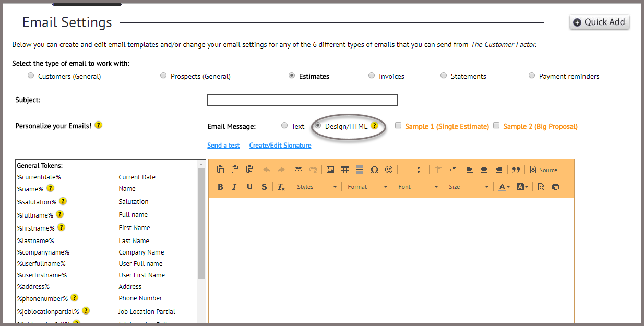Click the Decrease Indent icon
The height and width of the screenshot is (326, 644).
[438, 170]
